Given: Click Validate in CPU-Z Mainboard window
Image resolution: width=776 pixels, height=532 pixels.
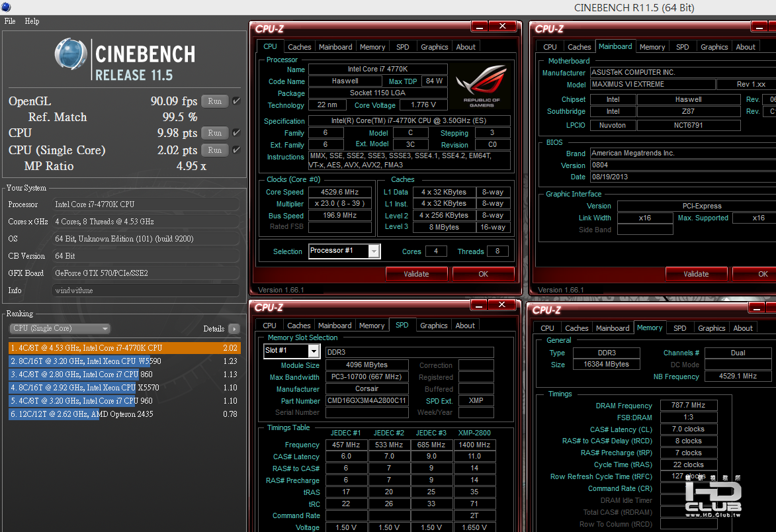Looking at the screenshot, I should (x=696, y=274).
